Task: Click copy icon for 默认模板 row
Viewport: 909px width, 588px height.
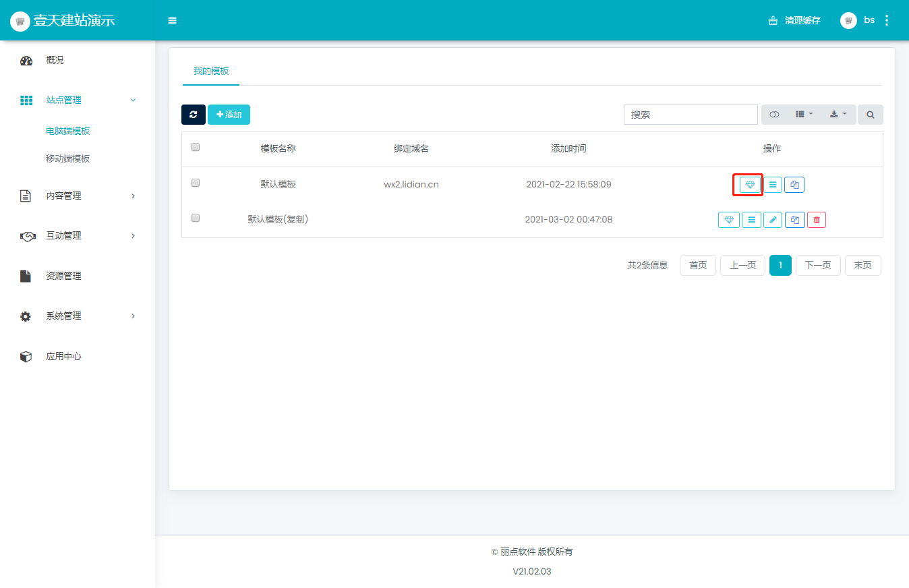Action: tap(794, 184)
